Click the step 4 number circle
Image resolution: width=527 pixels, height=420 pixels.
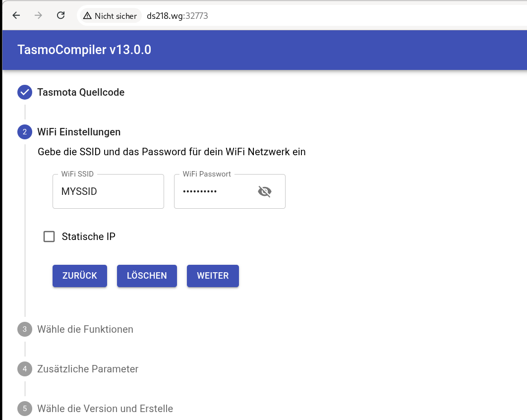[24, 369]
